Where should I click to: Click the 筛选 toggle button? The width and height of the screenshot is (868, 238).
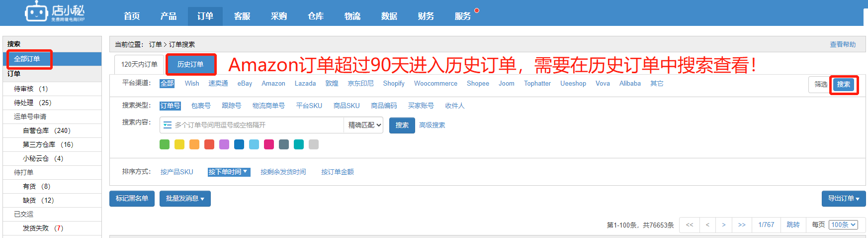pyautogui.click(x=820, y=84)
